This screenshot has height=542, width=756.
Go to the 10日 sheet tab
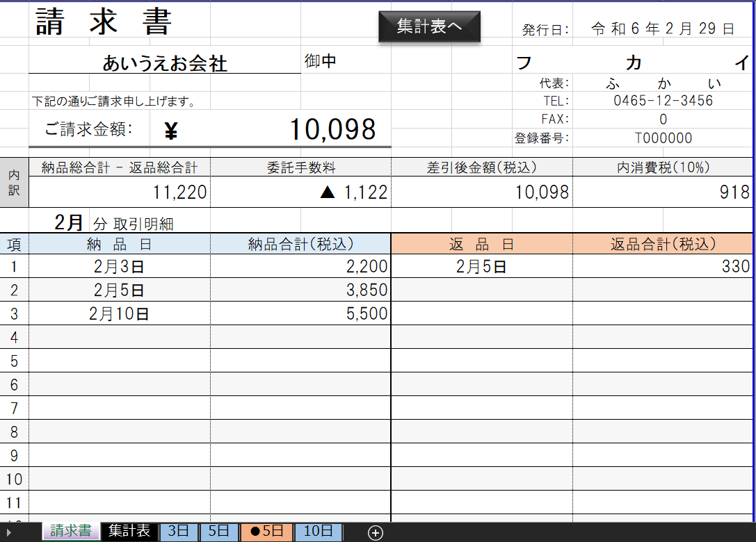click(x=318, y=532)
